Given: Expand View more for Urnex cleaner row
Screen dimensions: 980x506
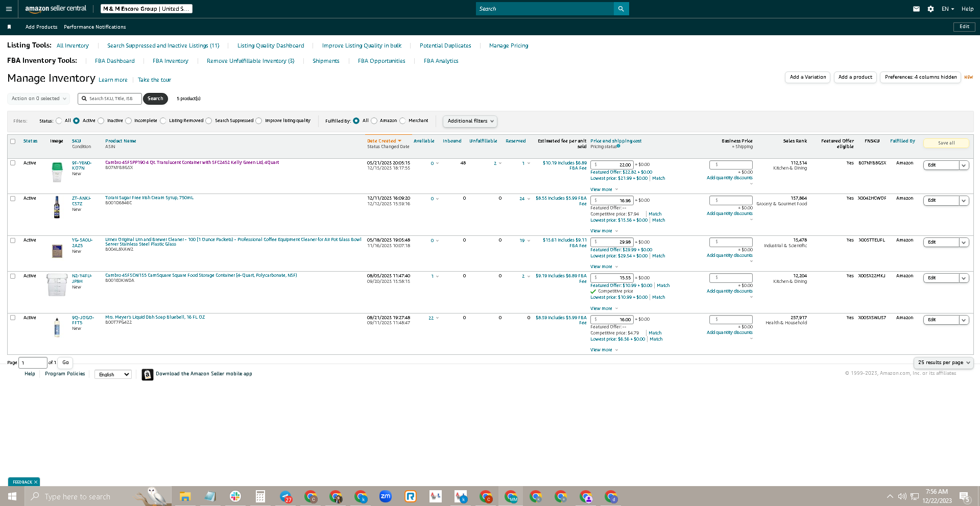Looking at the screenshot, I should pos(604,267).
